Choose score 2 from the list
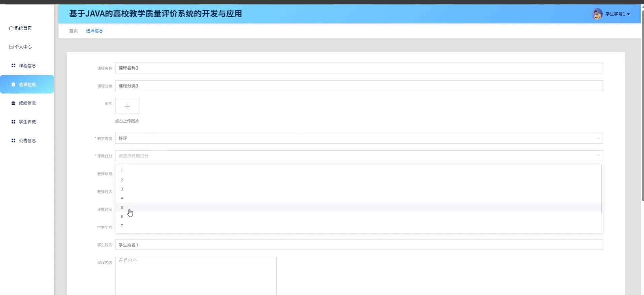Image resolution: width=644 pixels, height=295 pixels. [x=358, y=180]
